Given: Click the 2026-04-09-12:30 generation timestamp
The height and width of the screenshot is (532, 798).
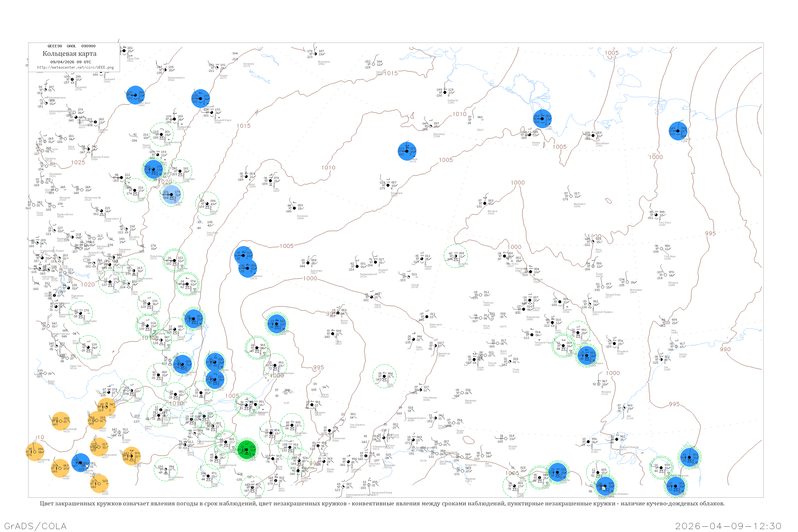Looking at the screenshot, I should click(728, 526).
